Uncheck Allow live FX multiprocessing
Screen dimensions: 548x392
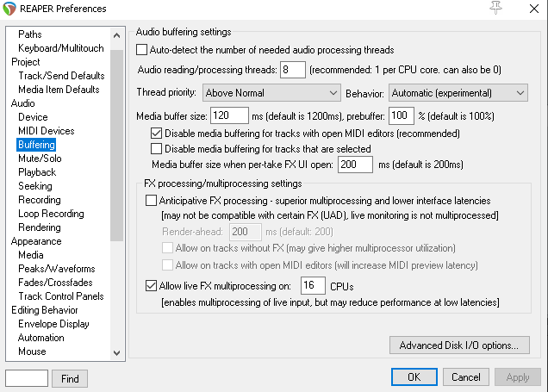(151, 286)
